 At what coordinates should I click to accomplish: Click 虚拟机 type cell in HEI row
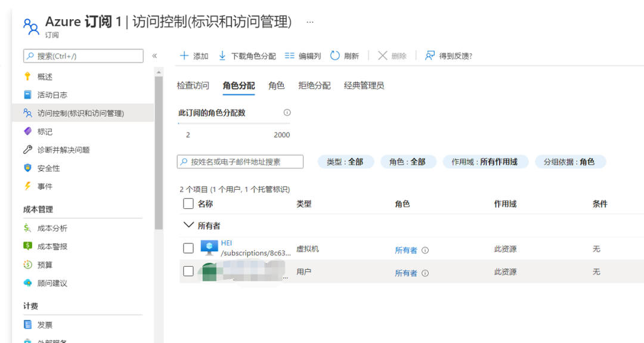(x=308, y=249)
